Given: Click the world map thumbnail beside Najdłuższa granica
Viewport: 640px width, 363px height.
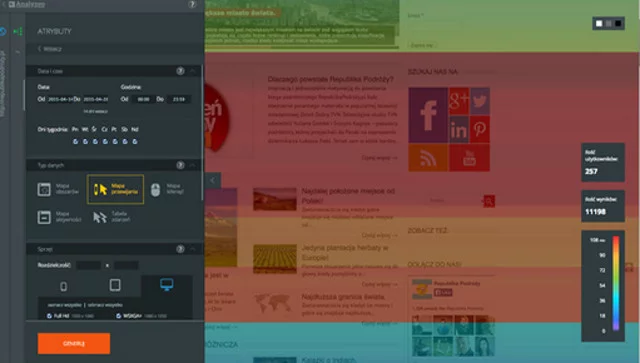Looking at the screenshot, I should [x=273, y=303].
